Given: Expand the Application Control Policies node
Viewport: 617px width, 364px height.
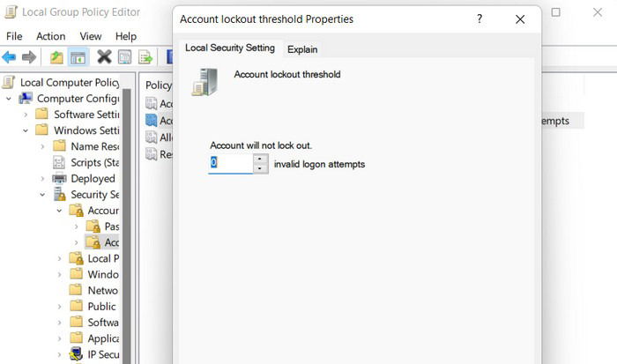Looking at the screenshot, I should (59, 338).
